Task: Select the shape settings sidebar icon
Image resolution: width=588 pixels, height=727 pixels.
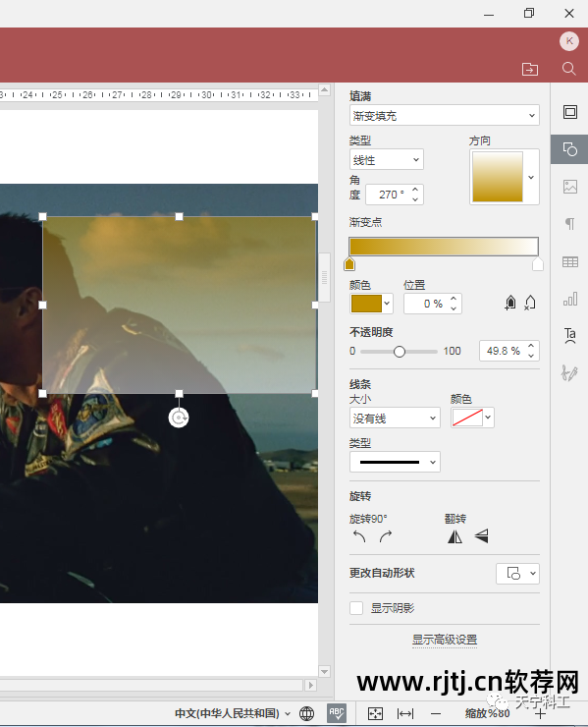Action: coord(570,149)
